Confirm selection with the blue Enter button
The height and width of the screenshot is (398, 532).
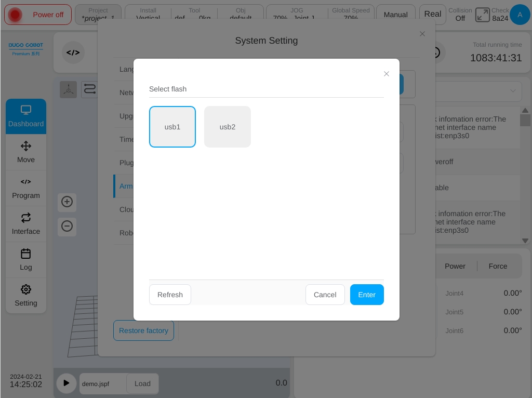click(367, 295)
